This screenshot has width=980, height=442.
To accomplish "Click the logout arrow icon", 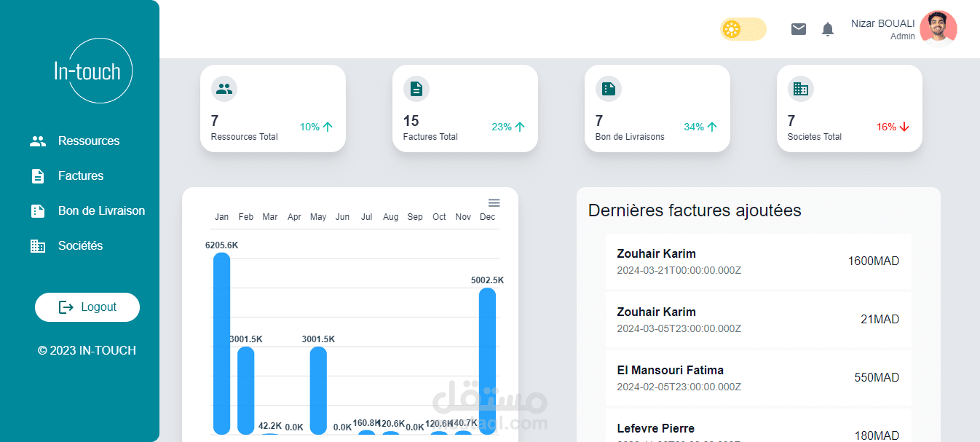I will 66,307.
